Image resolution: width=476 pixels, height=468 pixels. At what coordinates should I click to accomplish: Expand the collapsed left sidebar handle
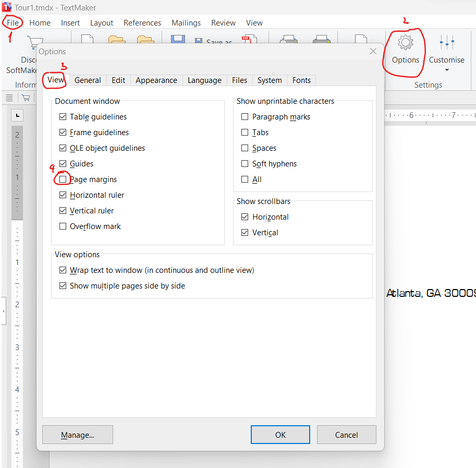click(x=4, y=311)
